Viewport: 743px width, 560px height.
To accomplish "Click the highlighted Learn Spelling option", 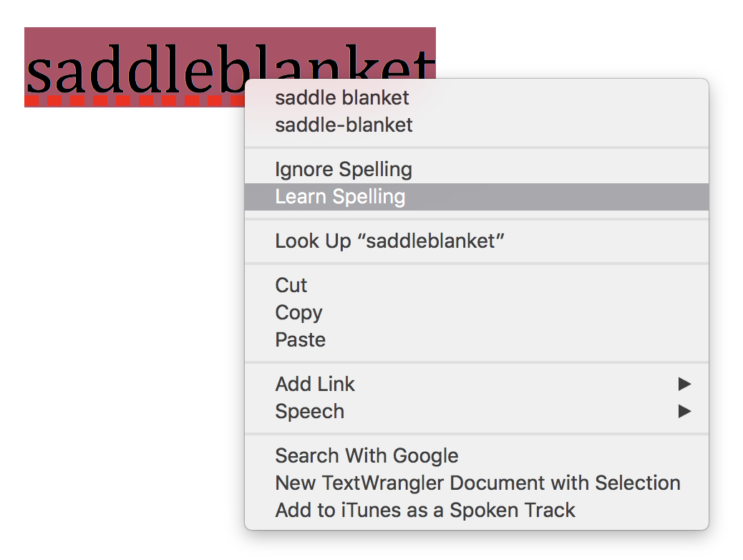I will (x=340, y=197).
